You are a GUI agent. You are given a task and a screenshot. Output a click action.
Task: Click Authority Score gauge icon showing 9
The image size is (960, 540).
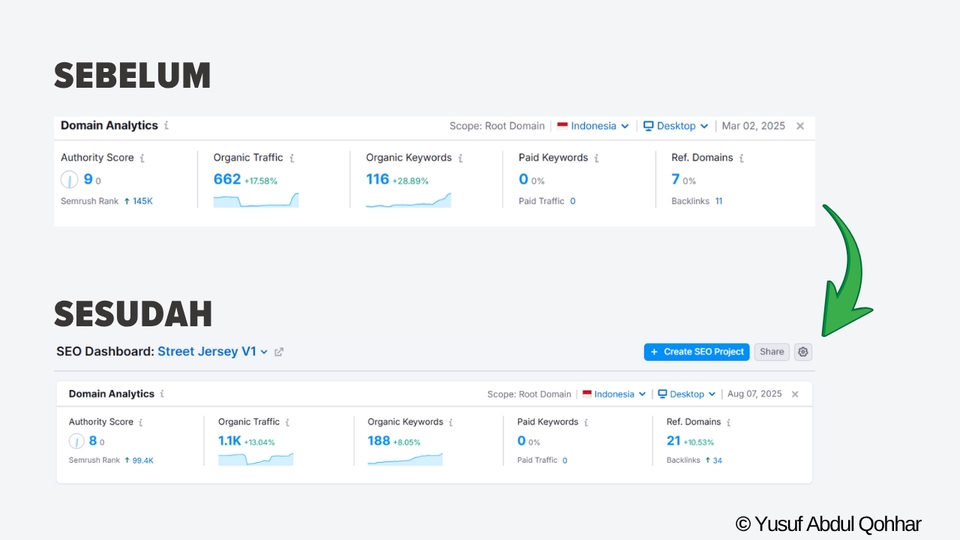69,180
